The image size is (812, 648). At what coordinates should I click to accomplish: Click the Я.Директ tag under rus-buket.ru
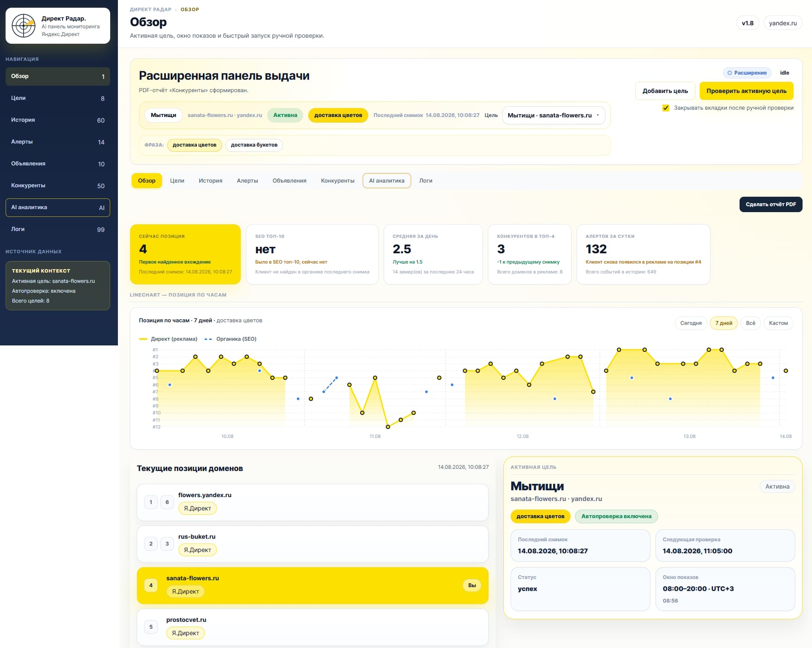[197, 550]
